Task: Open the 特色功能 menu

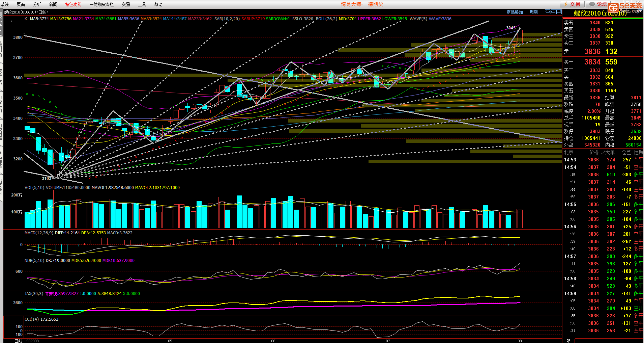Action: [x=73, y=4]
